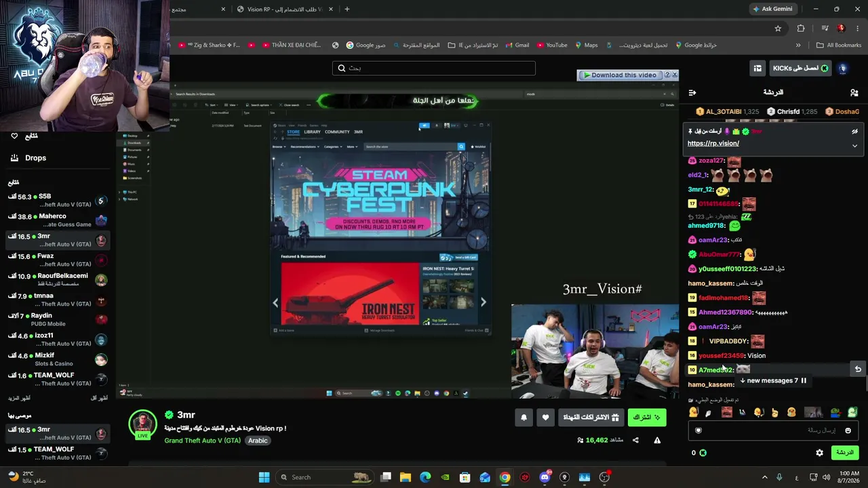
Task: Open the Kick store icon button
Action: pyautogui.click(x=757, y=68)
